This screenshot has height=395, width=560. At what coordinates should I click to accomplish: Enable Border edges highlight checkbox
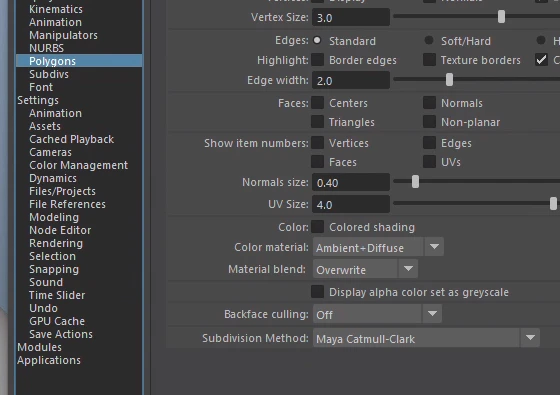(x=318, y=60)
